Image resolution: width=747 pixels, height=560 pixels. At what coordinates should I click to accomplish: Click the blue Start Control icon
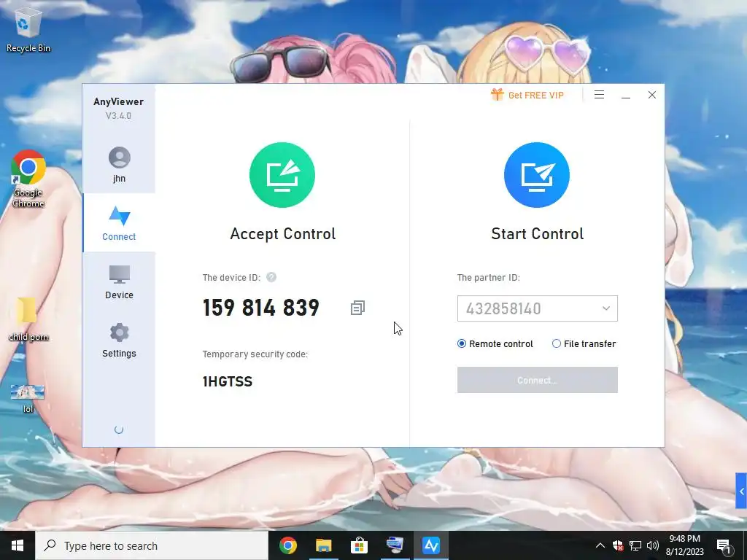tap(537, 175)
